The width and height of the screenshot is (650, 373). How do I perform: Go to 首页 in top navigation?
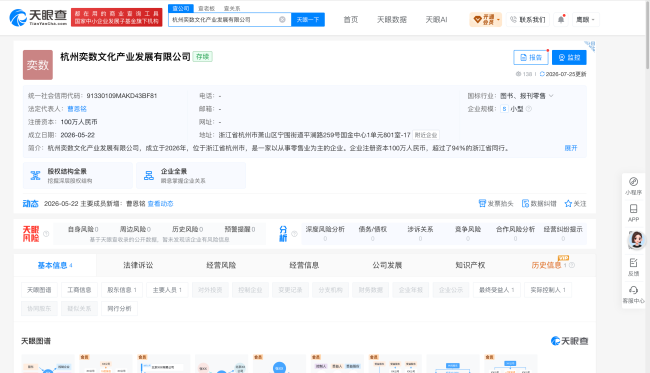coord(351,19)
